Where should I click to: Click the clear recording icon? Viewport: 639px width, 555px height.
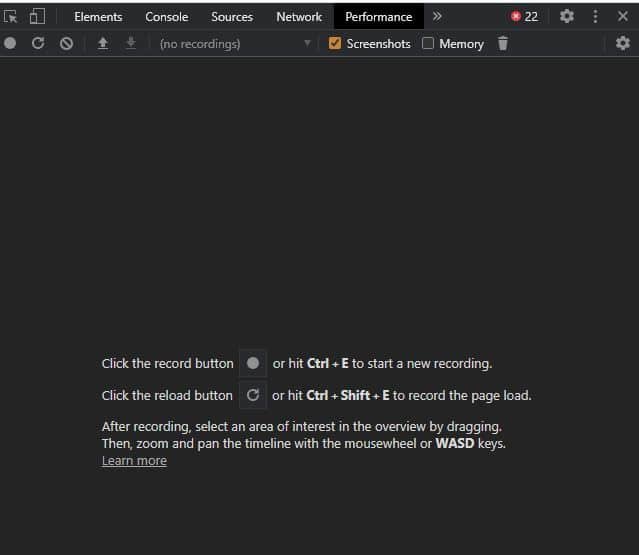(66, 44)
